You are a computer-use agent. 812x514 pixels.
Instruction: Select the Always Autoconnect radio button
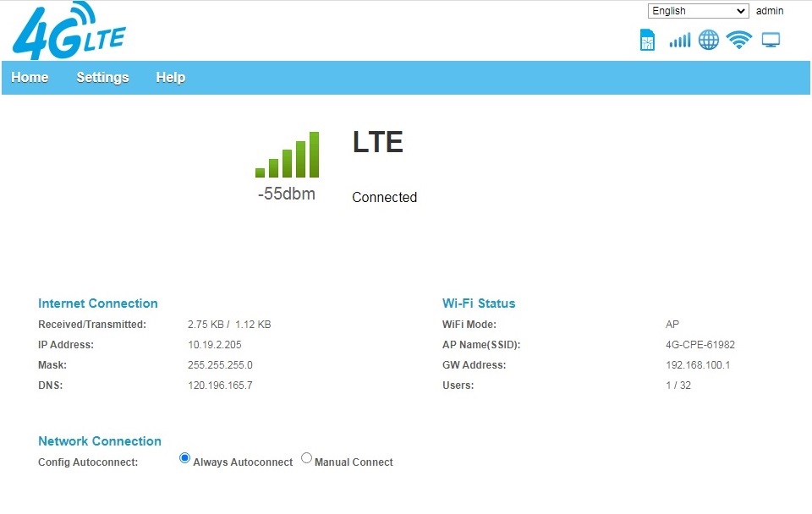(185, 458)
